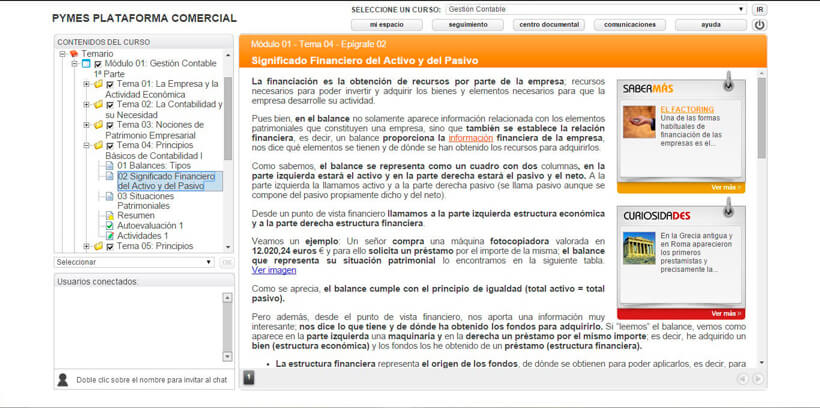Select Tema 02: La Contabilidad y su Necesidad text
Image resolution: width=820 pixels, height=408 pixels.
164,109
